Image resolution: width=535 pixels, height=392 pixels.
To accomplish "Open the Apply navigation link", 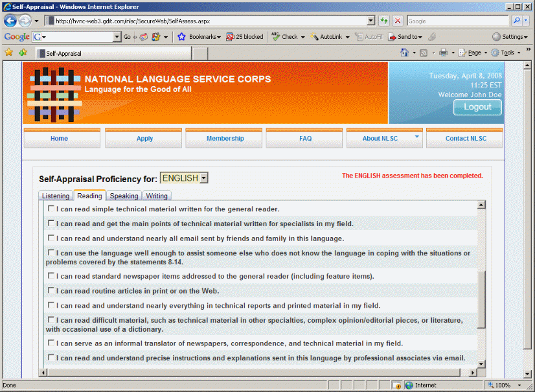I will (x=143, y=138).
